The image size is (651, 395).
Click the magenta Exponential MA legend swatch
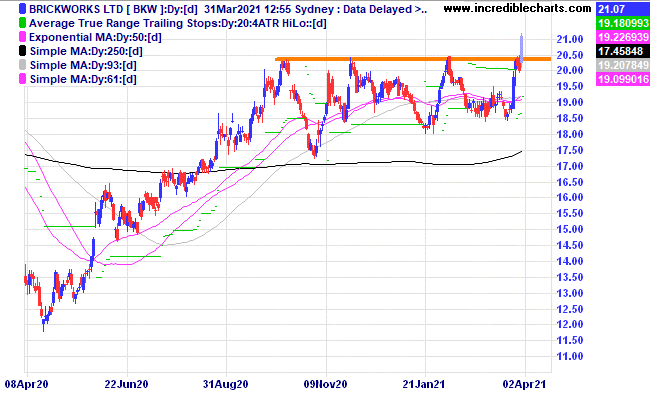coord(22,37)
